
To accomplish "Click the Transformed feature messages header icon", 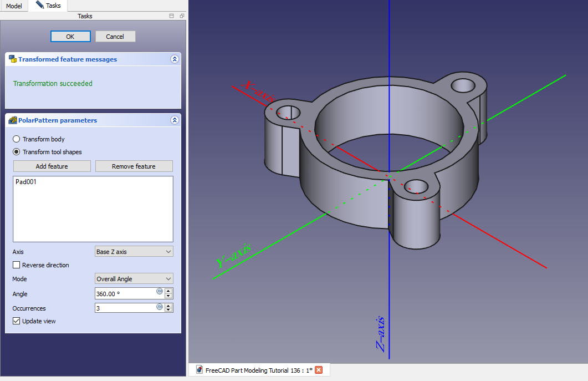I will click(13, 59).
